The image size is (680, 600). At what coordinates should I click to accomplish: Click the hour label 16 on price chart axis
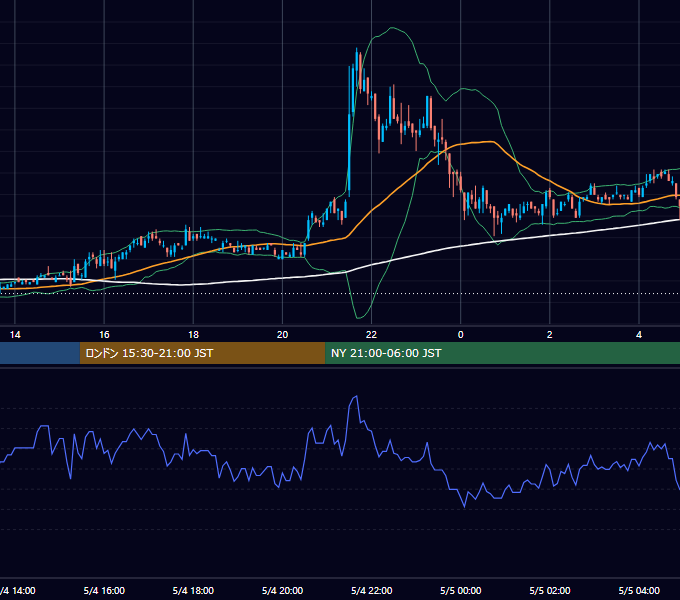[x=104, y=335]
